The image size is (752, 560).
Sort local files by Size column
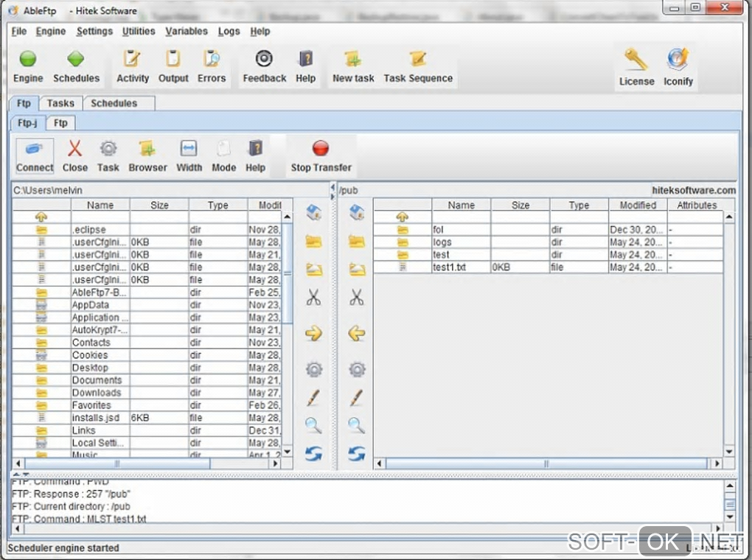(x=159, y=205)
